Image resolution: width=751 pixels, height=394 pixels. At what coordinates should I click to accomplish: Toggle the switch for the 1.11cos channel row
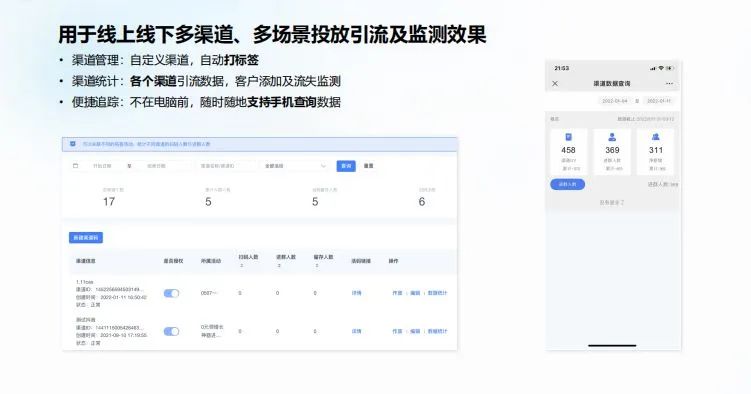point(171,293)
